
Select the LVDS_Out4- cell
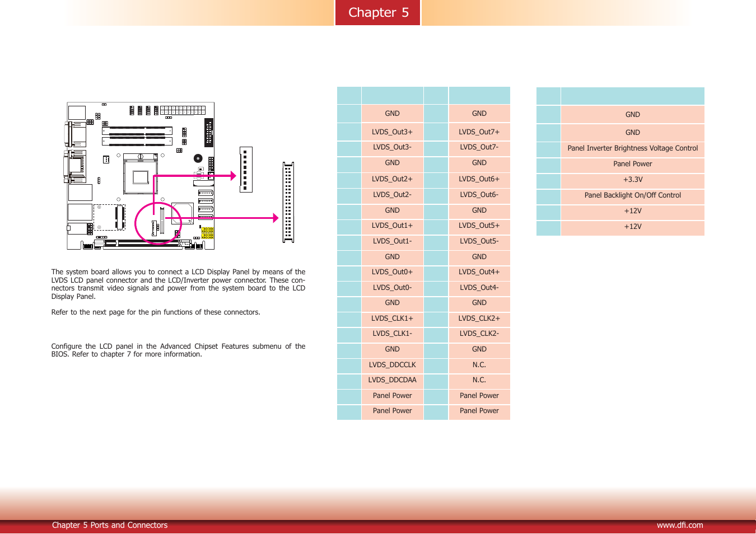pyautogui.click(x=479, y=288)
